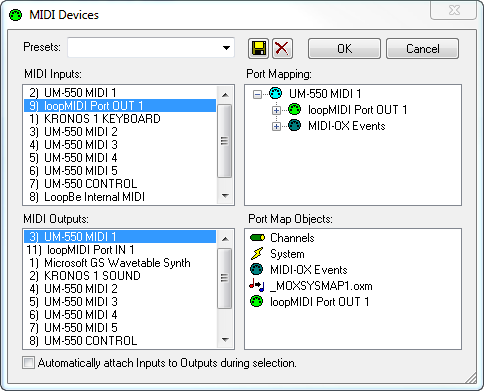Screen dimensions: 484x391
Task: Expand MIDI-OX Events tree node
Action: point(276,127)
